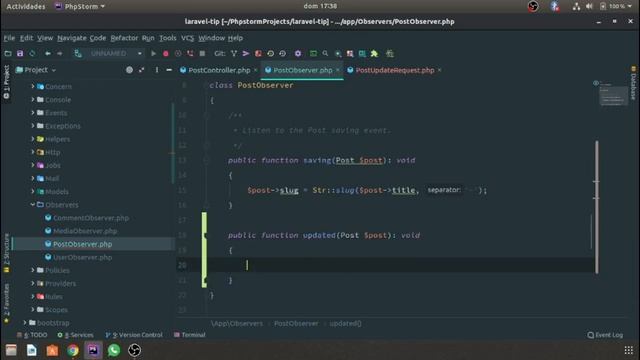Click the Listen for PHP Debug Connections icon
The width and height of the screenshot is (640, 360).
pyautogui.click(x=190, y=53)
